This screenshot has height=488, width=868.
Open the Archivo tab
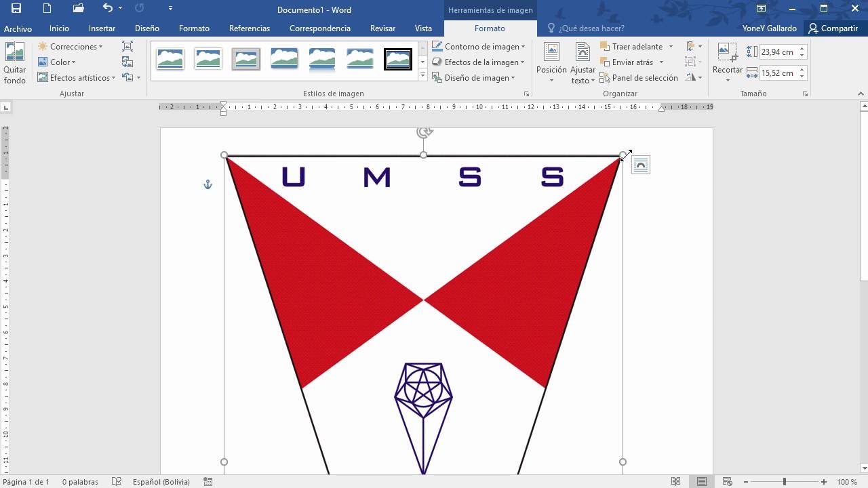coord(18,28)
